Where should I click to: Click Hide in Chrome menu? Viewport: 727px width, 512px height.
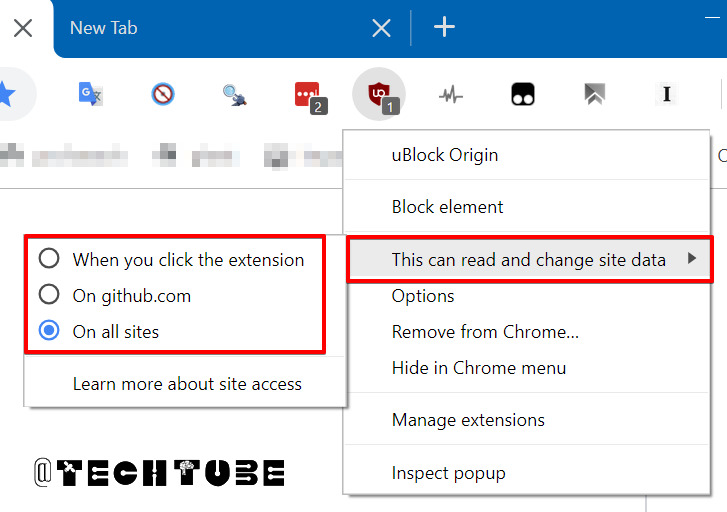pyautogui.click(x=478, y=368)
